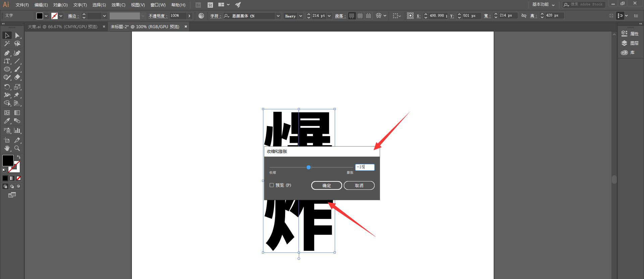Change screen mode icon
This screenshot has width=644, height=279.
pos(12,195)
